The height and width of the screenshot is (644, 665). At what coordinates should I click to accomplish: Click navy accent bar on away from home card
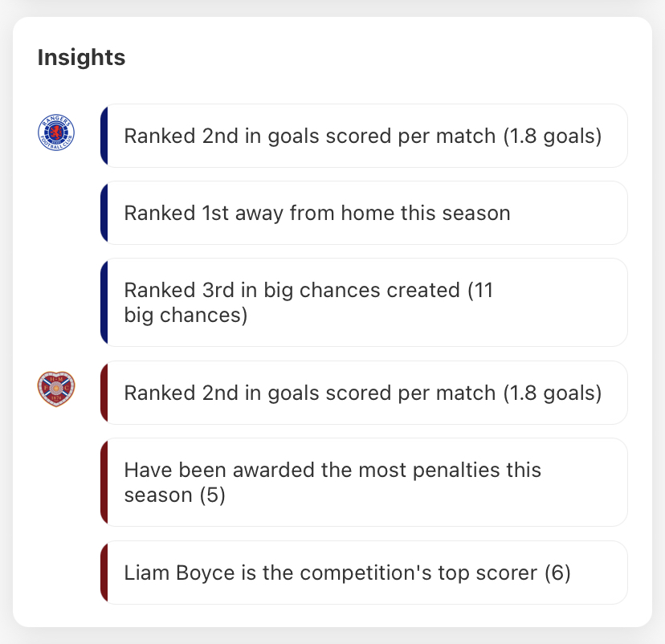pyautogui.click(x=104, y=213)
